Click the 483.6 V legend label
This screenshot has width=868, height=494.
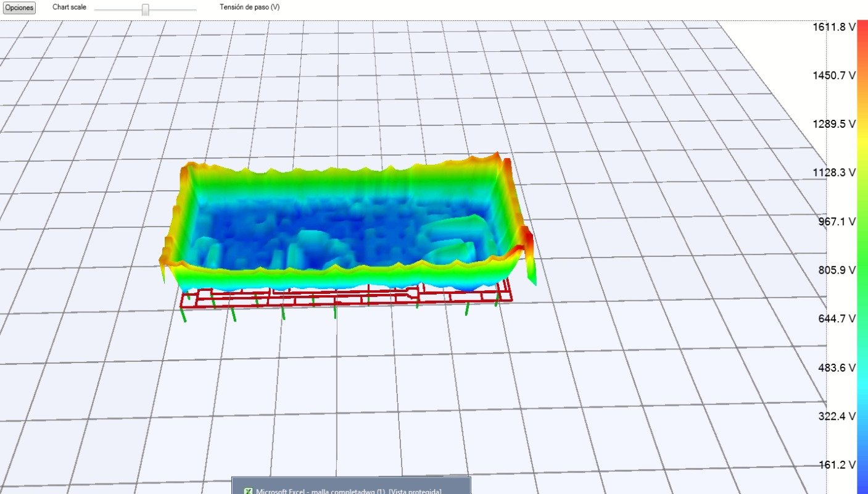point(835,368)
